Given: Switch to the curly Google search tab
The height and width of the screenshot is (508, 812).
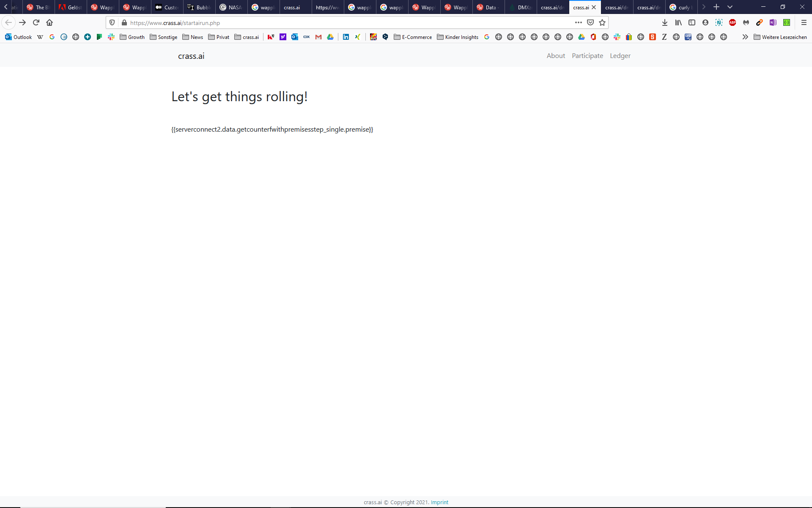Looking at the screenshot, I should [681, 7].
